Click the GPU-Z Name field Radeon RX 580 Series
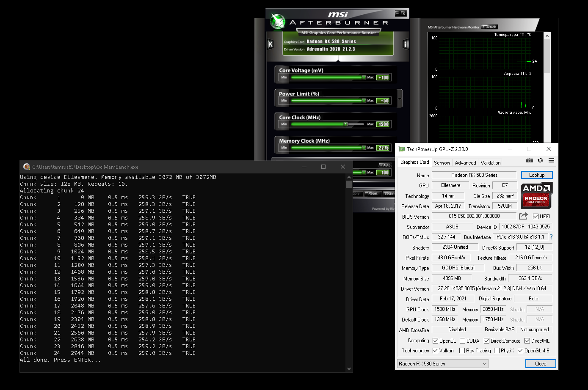This screenshot has height=390, width=588. 474,175
